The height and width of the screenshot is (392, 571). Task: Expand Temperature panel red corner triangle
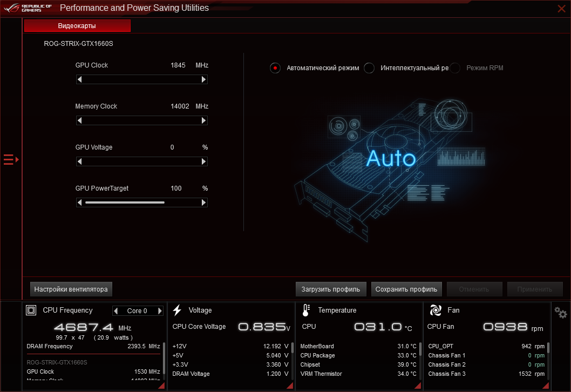point(418,386)
